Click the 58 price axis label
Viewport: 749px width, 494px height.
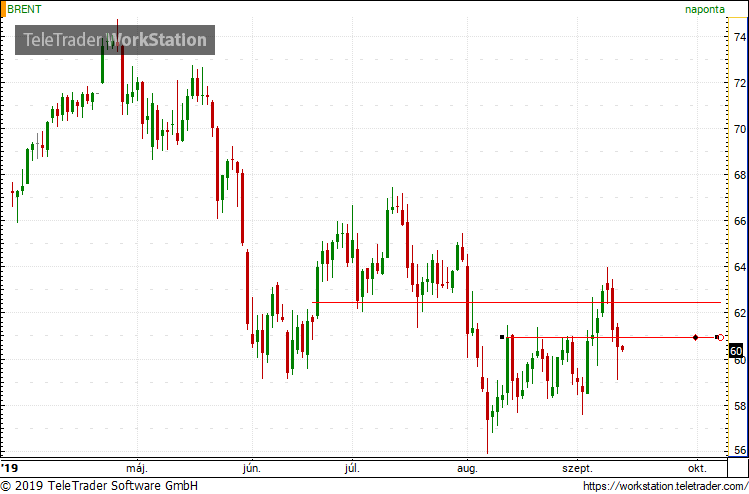click(x=740, y=406)
